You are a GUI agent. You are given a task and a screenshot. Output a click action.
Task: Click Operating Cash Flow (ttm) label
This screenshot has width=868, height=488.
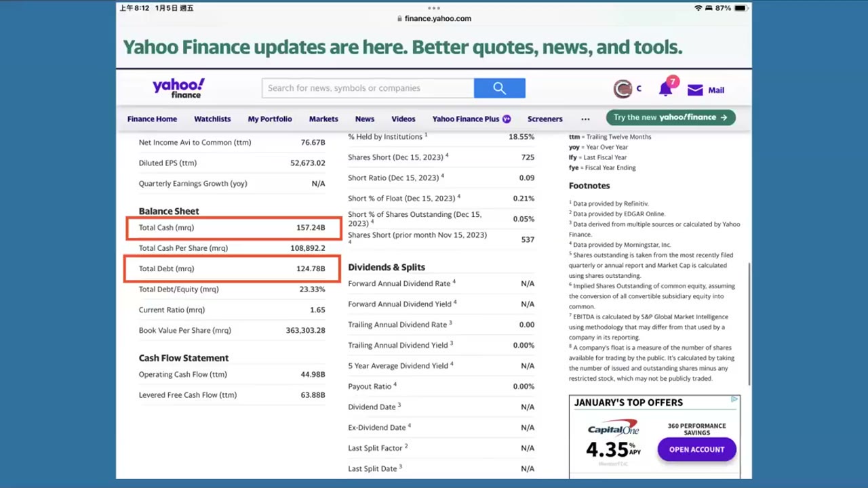(183, 374)
